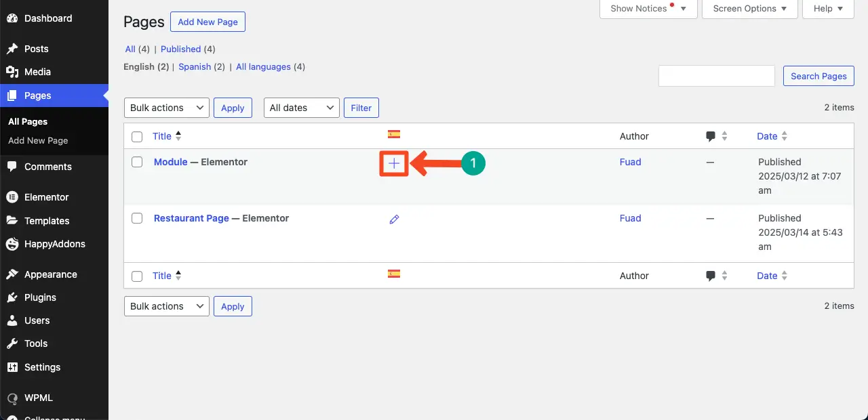Sort by Title in header row
The image size is (868, 420).
(x=167, y=136)
